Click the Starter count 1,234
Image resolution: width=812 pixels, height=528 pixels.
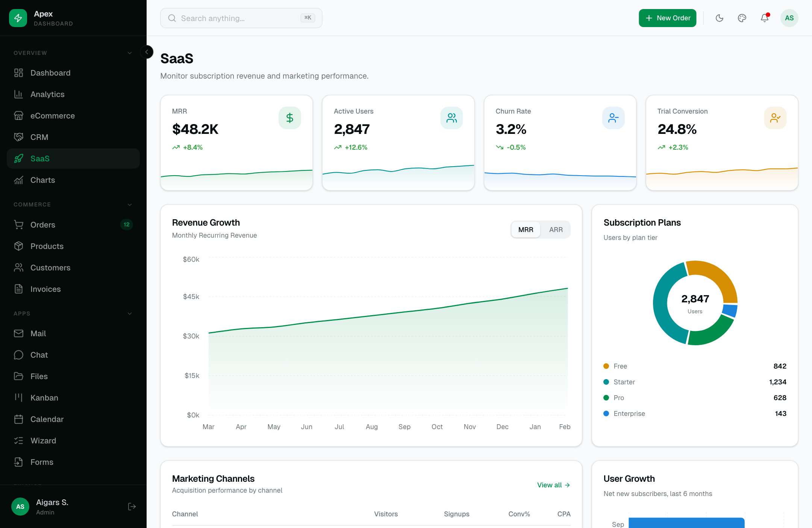[x=778, y=382]
